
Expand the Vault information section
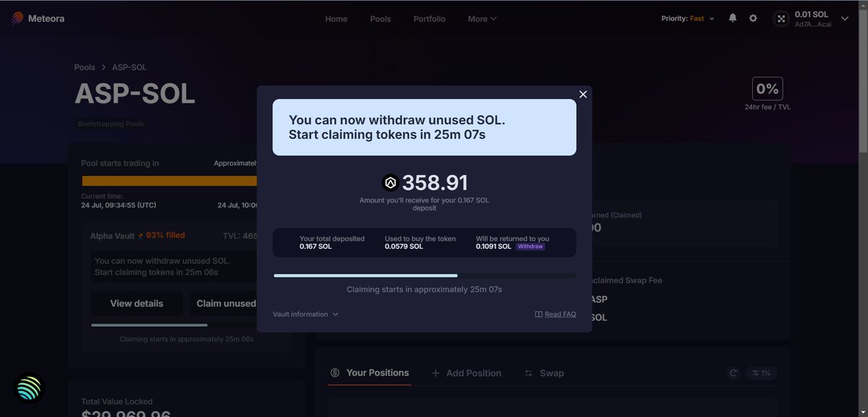tap(306, 314)
